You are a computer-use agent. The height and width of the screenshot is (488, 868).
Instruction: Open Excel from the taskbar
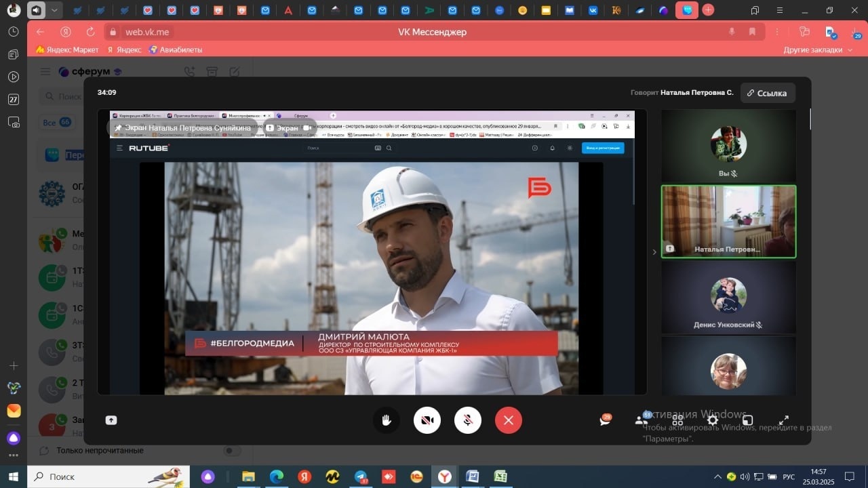point(500,476)
